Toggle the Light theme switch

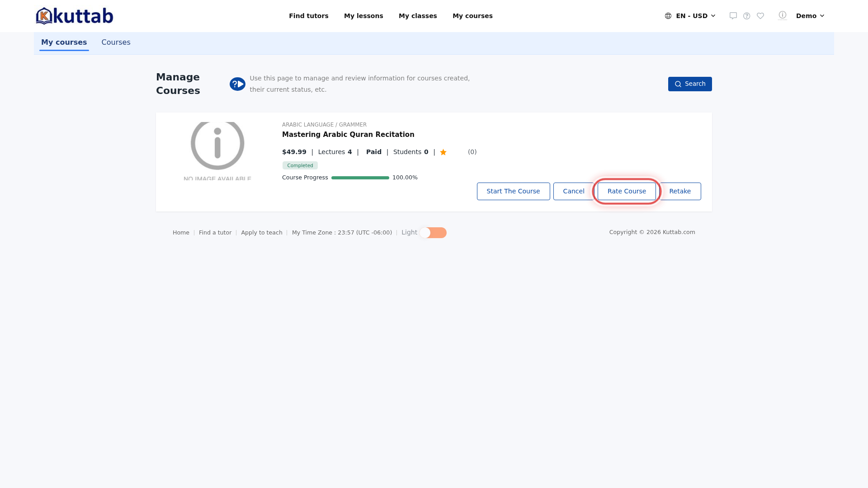click(433, 233)
